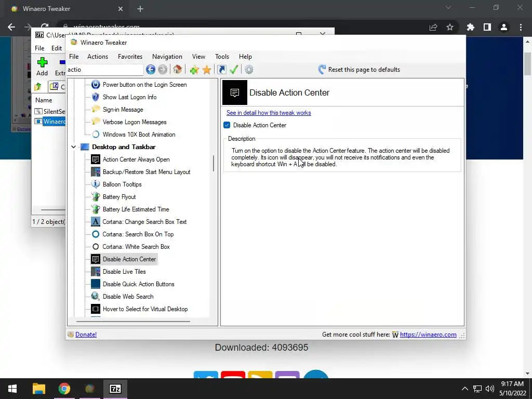The height and width of the screenshot is (399, 532).
Task: Click the up-folder icon in 7-Zip window
Action: [38, 87]
